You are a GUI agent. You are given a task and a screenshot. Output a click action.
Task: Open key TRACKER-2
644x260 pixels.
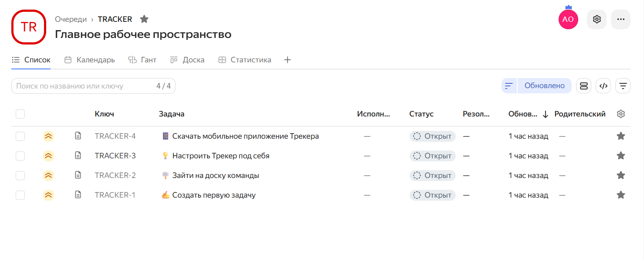[x=115, y=175]
